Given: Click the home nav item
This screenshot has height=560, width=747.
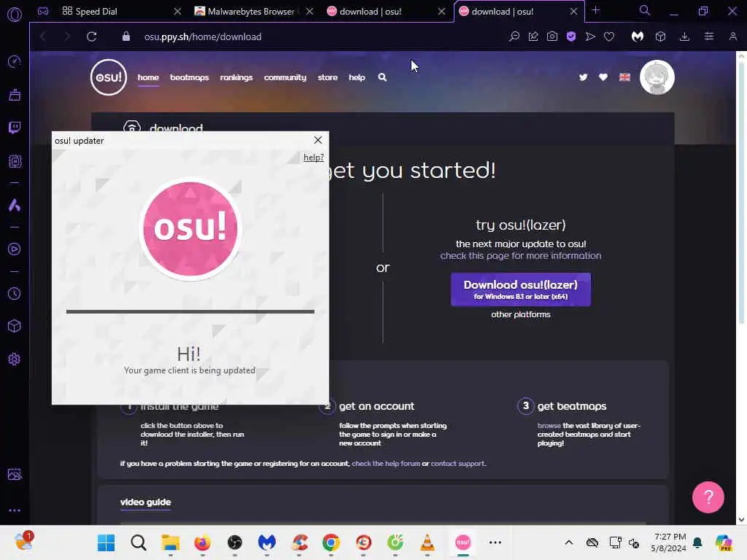Looking at the screenshot, I should click(x=148, y=77).
